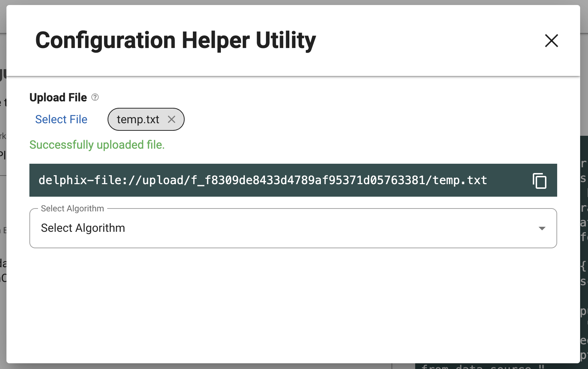Image resolution: width=588 pixels, height=369 pixels.
Task: Copy the delphix-file upload path
Action: (x=539, y=181)
